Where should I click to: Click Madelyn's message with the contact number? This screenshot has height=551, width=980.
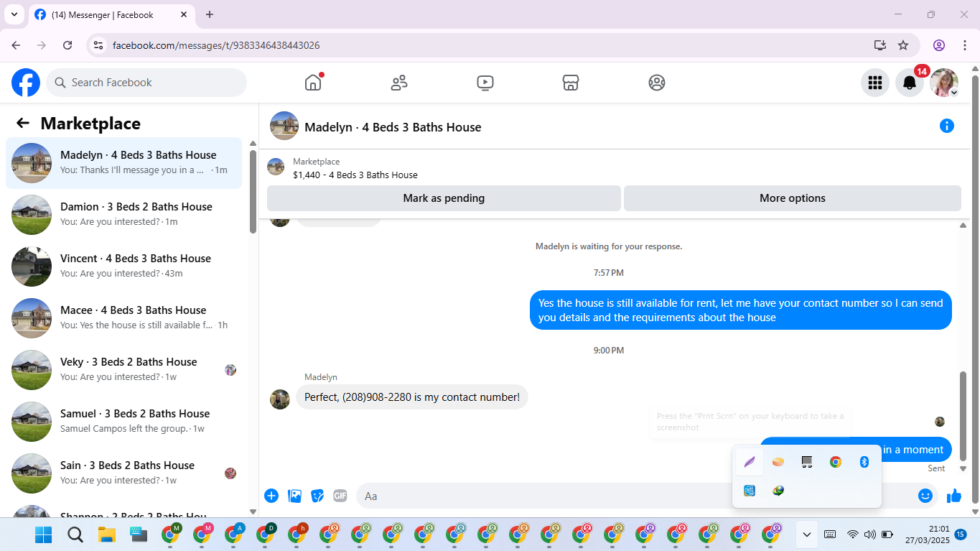tap(412, 397)
